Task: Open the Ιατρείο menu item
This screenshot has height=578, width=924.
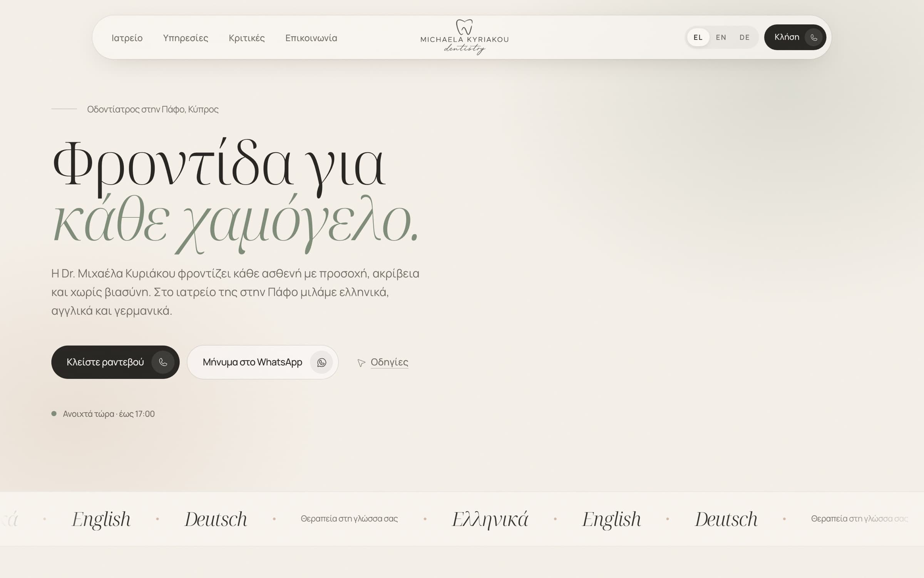Action: pos(127,38)
